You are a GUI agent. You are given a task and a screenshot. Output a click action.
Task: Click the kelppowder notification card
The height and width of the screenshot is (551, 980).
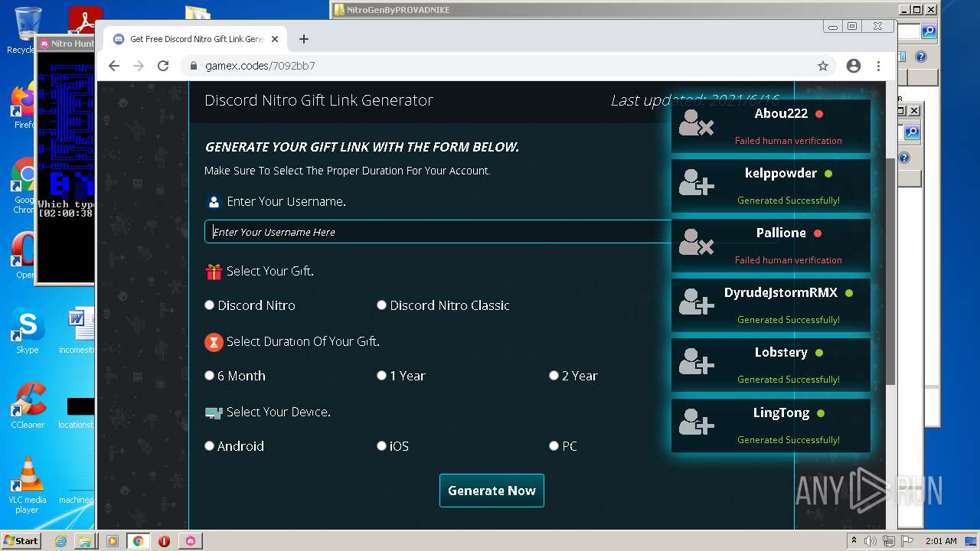point(771,186)
